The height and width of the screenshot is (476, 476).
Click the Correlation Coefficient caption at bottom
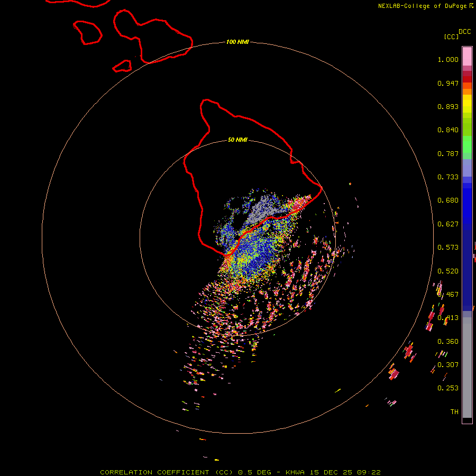coord(240,472)
